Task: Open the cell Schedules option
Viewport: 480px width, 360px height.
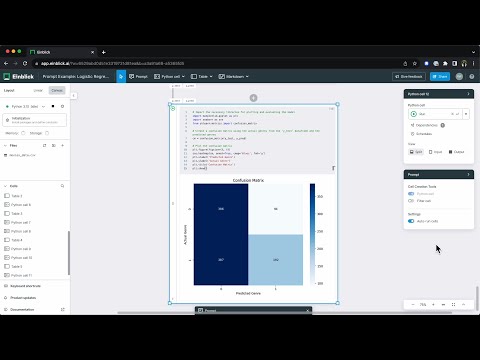Action: click(x=421, y=134)
